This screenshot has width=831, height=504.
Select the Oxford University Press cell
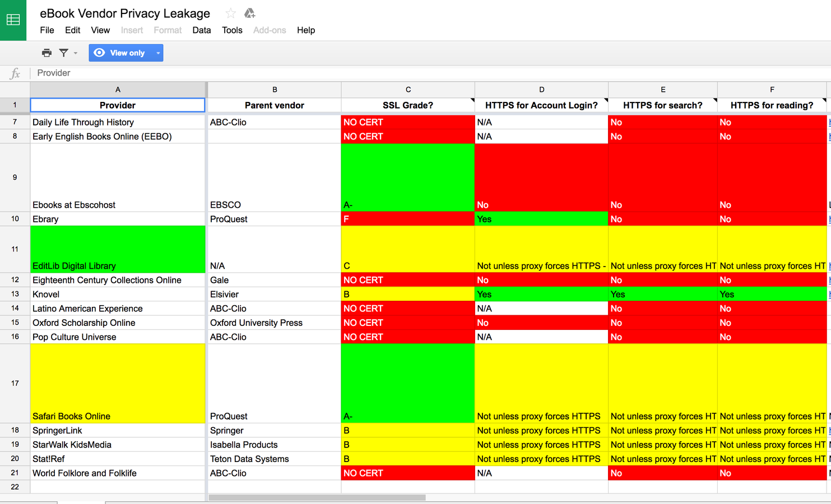click(x=275, y=323)
